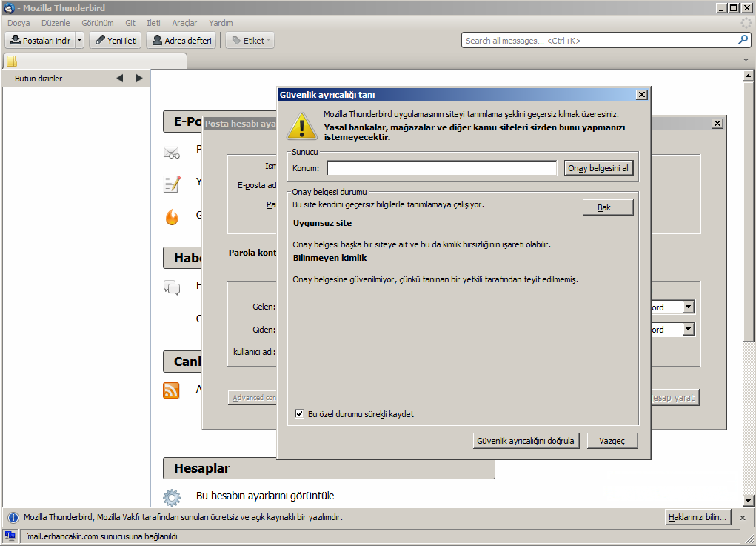Open the Araçlar menu

pyautogui.click(x=184, y=23)
